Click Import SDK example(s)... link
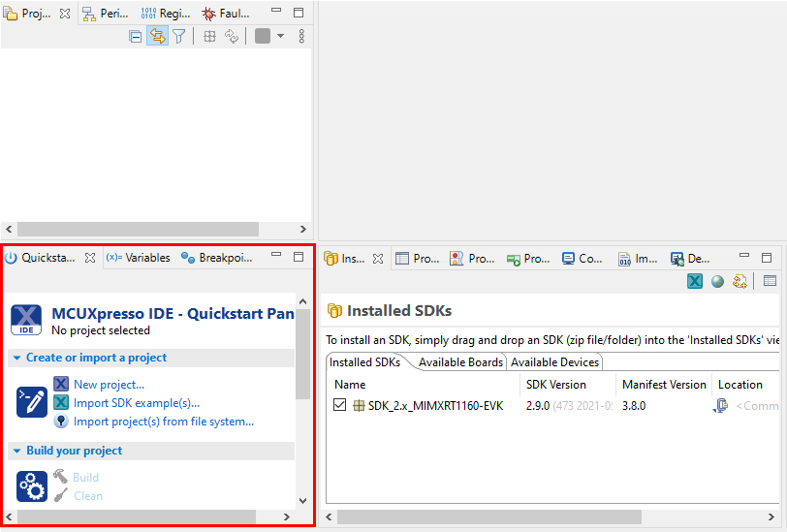Viewport: 787px width, 532px height. [137, 403]
